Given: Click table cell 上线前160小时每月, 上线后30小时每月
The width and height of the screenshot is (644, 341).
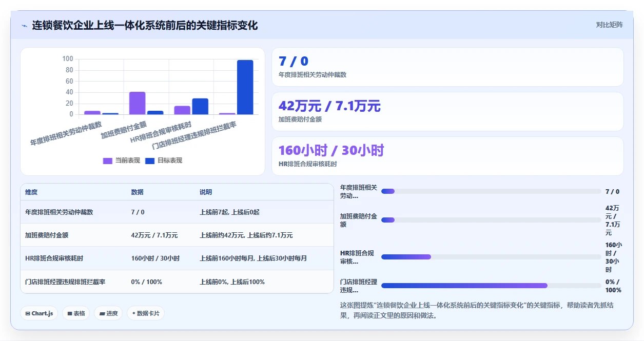Looking at the screenshot, I should [x=253, y=258].
